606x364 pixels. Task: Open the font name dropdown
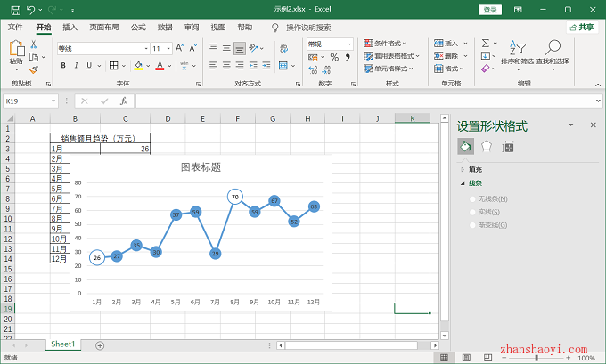(x=146, y=49)
